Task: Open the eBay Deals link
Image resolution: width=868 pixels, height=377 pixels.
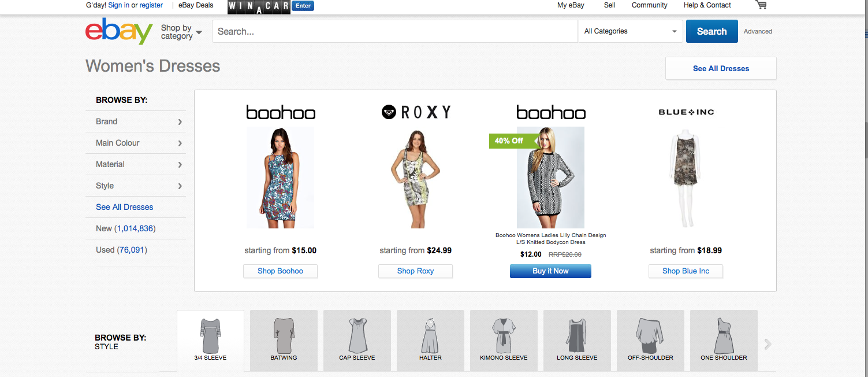Action: pos(196,5)
